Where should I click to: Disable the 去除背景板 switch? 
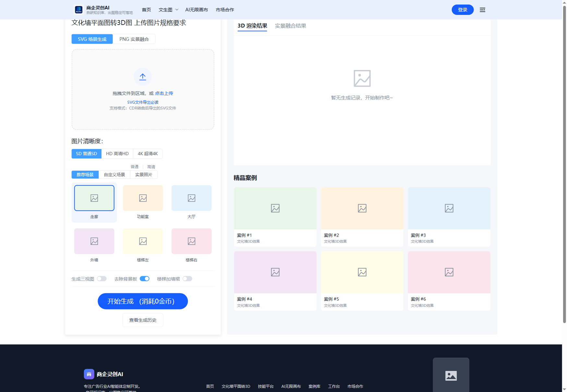pos(145,279)
